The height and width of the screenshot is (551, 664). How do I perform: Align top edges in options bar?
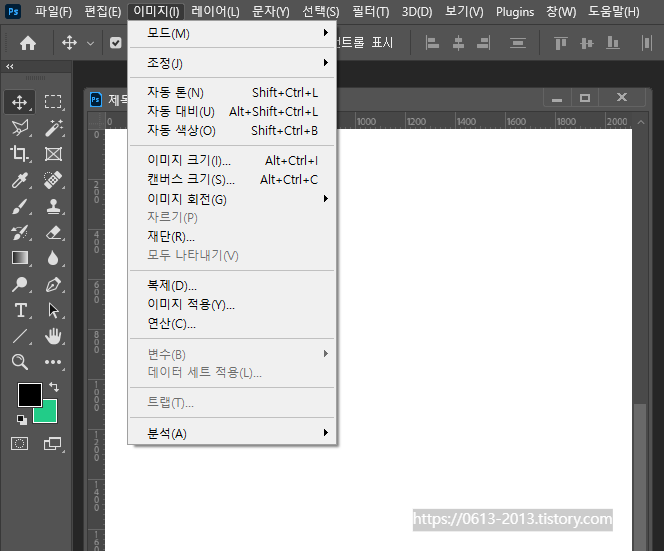click(561, 43)
